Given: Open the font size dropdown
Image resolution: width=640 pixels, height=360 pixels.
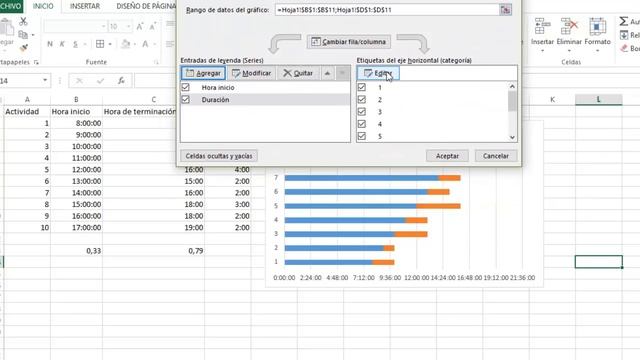Looking at the screenshot, I should coord(128,27).
